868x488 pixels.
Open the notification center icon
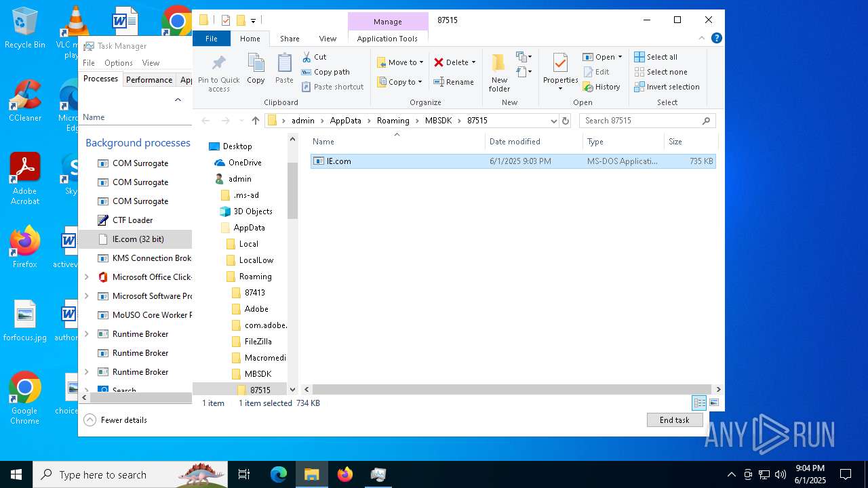tap(846, 474)
